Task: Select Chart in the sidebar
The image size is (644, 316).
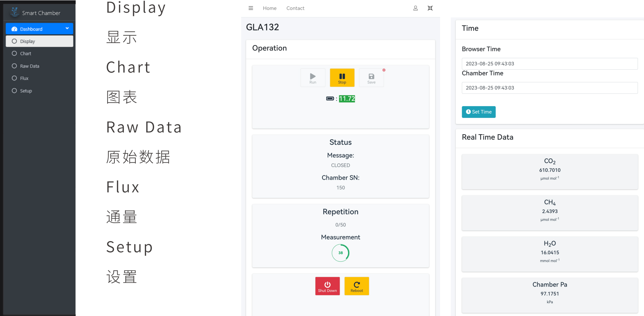Action: pyautogui.click(x=26, y=54)
